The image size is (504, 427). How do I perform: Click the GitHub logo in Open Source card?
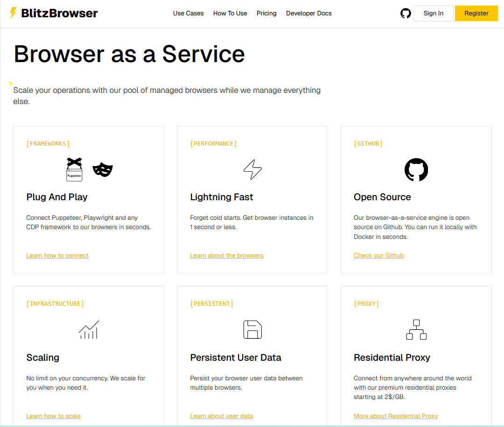click(416, 169)
